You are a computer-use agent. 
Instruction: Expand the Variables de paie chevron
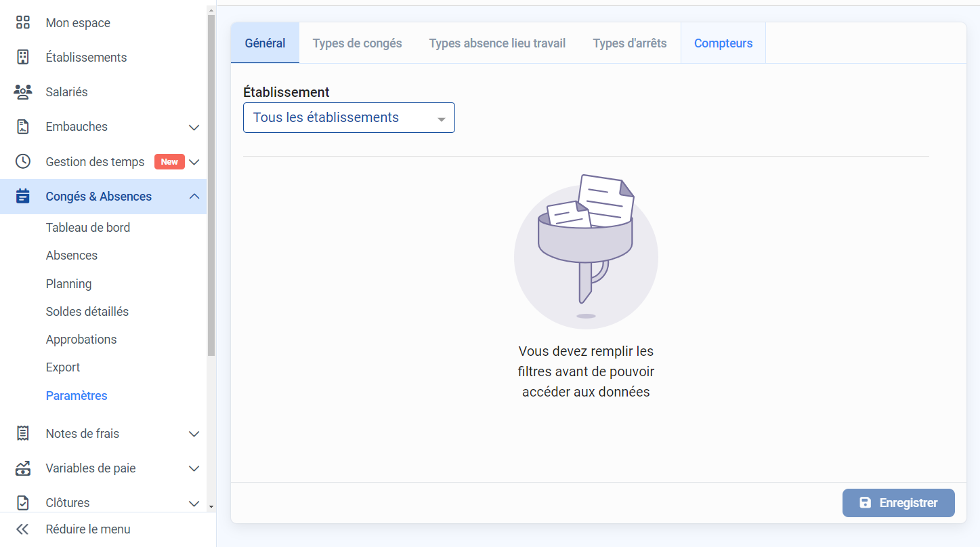[x=194, y=468]
